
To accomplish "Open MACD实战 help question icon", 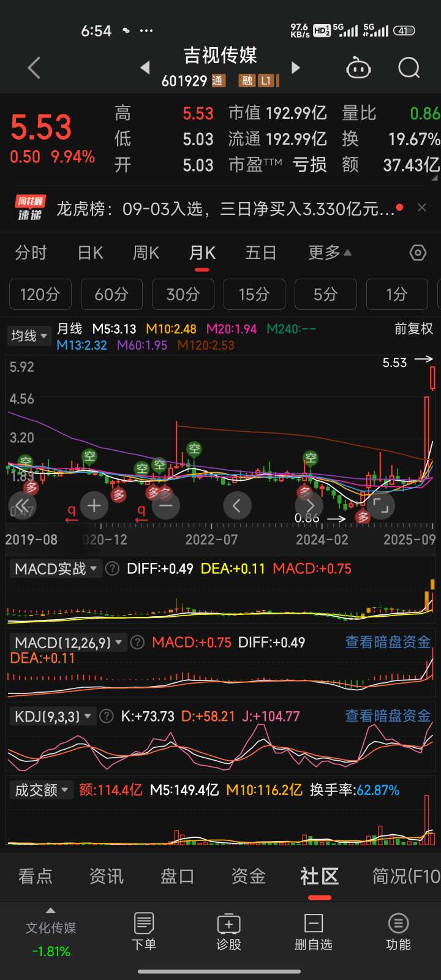I will click(112, 568).
